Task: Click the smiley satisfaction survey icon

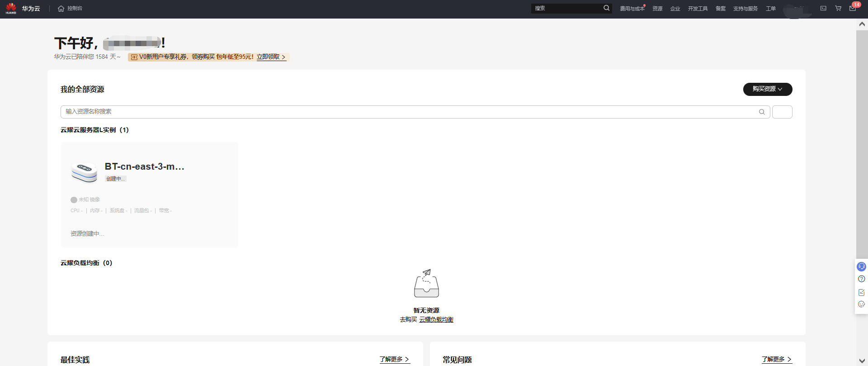Action: click(x=861, y=304)
